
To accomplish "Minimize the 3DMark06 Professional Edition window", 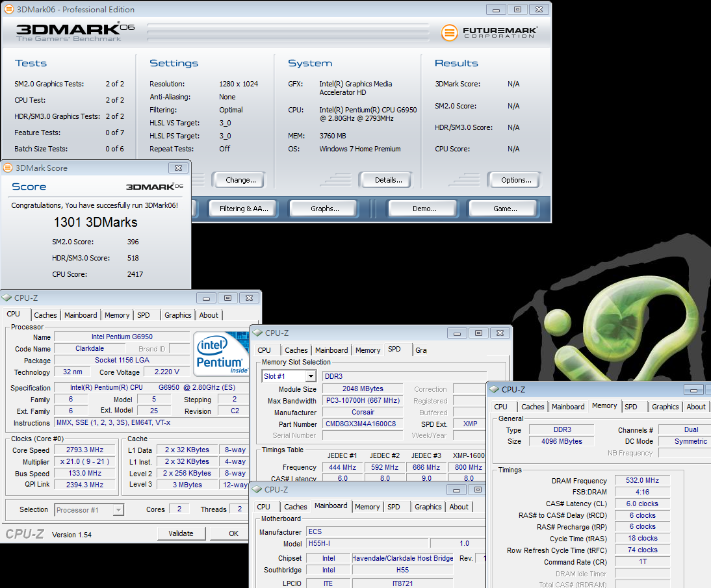I will 496,9.
